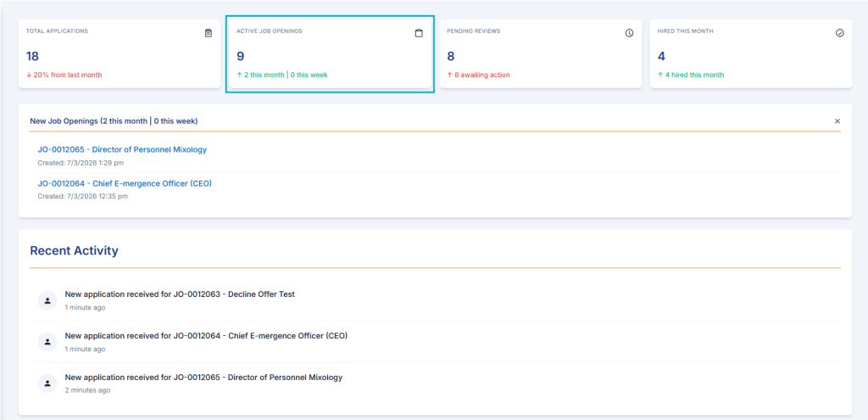
Task: Select the Hired This Month card
Action: tap(751, 53)
